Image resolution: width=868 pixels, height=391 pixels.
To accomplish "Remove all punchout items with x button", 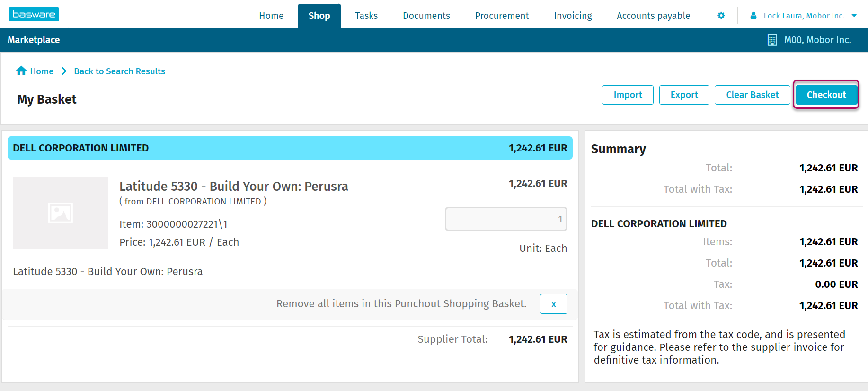I will pos(554,304).
